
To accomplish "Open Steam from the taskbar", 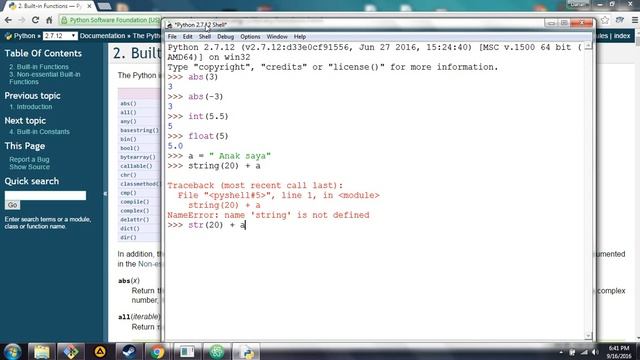I will [x=129, y=351].
